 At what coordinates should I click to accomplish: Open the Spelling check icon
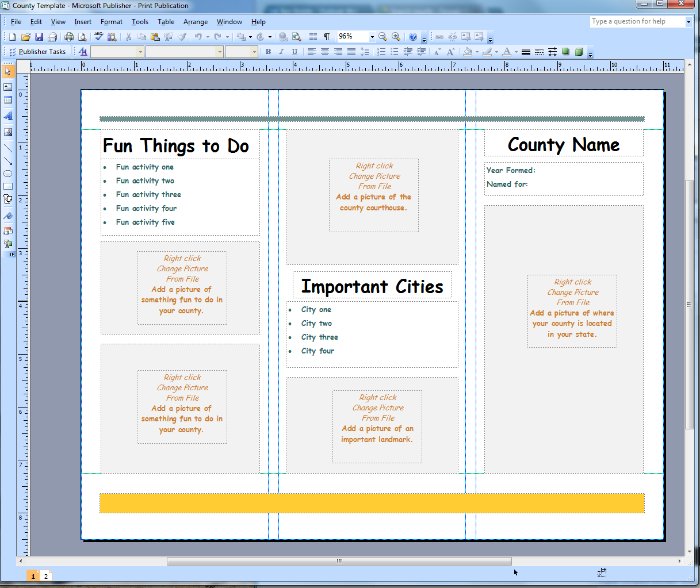coord(98,37)
